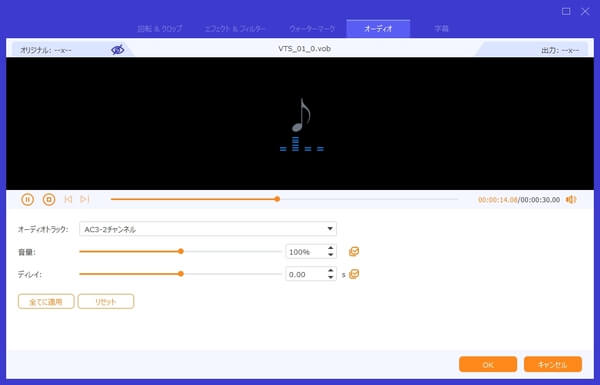Click the apply icon beside volume percentage
The width and height of the screenshot is (600, 385).
click(354, 252)
